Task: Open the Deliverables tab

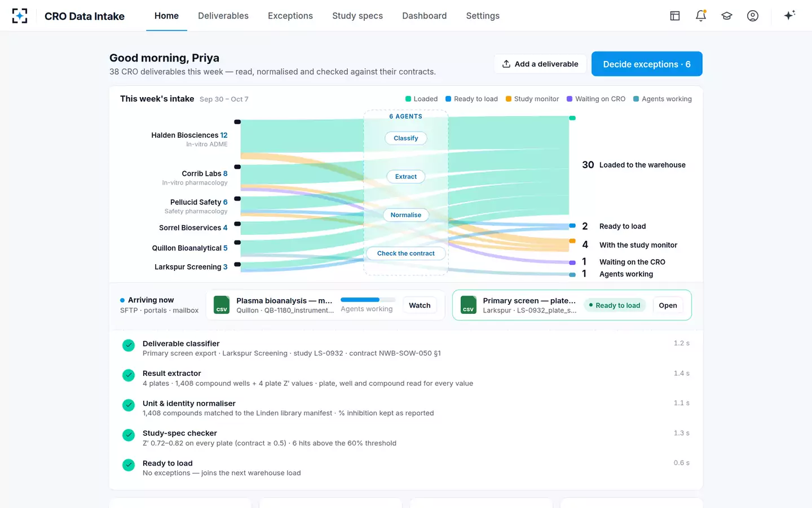Action: point(223,16)
